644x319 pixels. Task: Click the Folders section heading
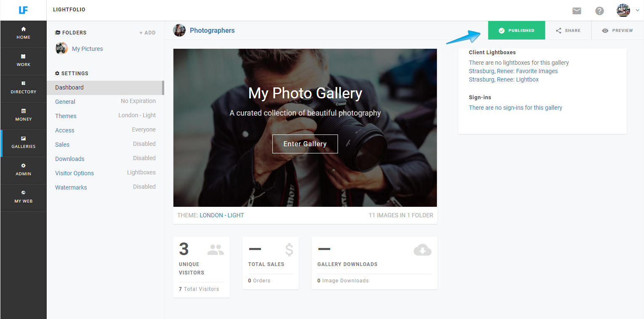71,33
